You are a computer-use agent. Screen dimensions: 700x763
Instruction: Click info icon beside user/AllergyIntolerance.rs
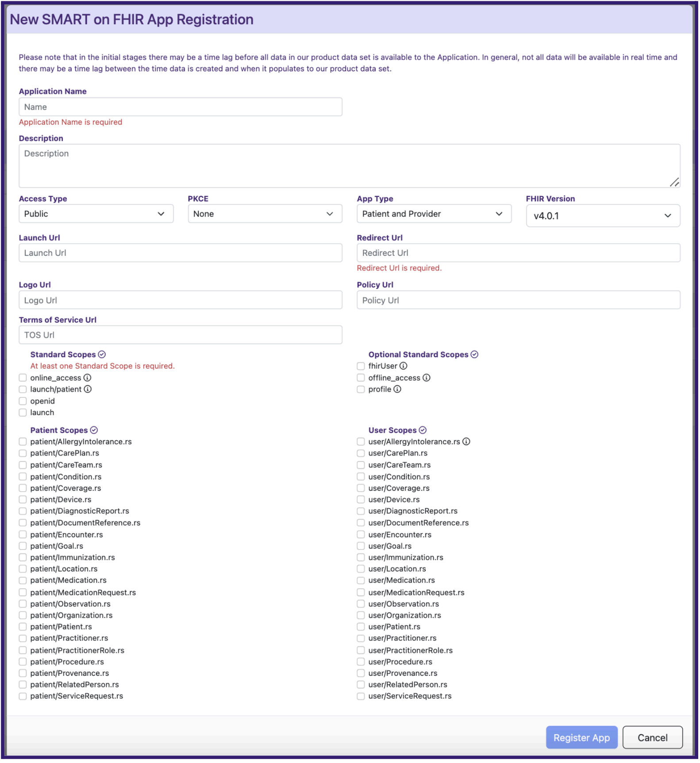466,442
